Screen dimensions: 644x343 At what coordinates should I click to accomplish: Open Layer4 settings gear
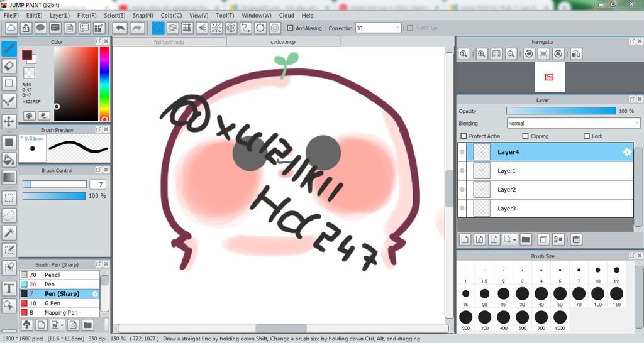click(x=627, y=152)
